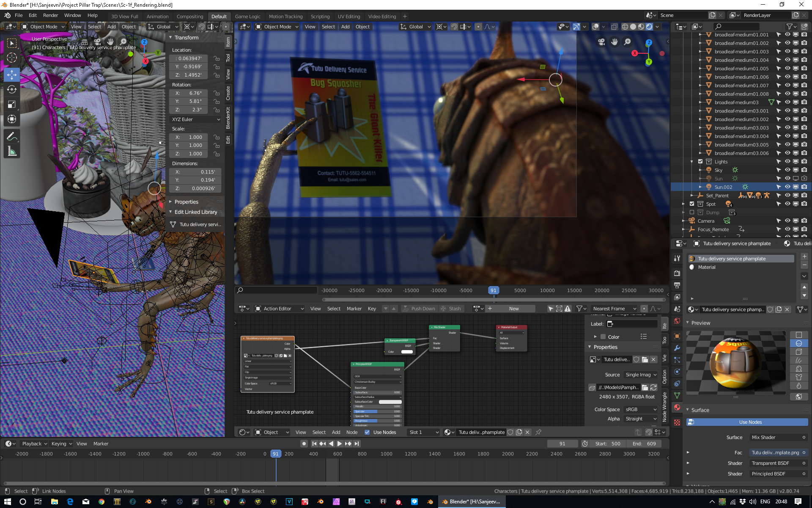Click the New action button
The height and width of the screenshot is (508, 812).
pos(514,309)
